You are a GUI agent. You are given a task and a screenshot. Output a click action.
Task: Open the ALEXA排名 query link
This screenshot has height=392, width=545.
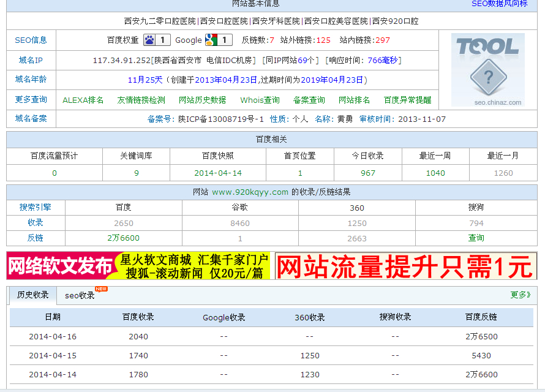tap(83, 100)
